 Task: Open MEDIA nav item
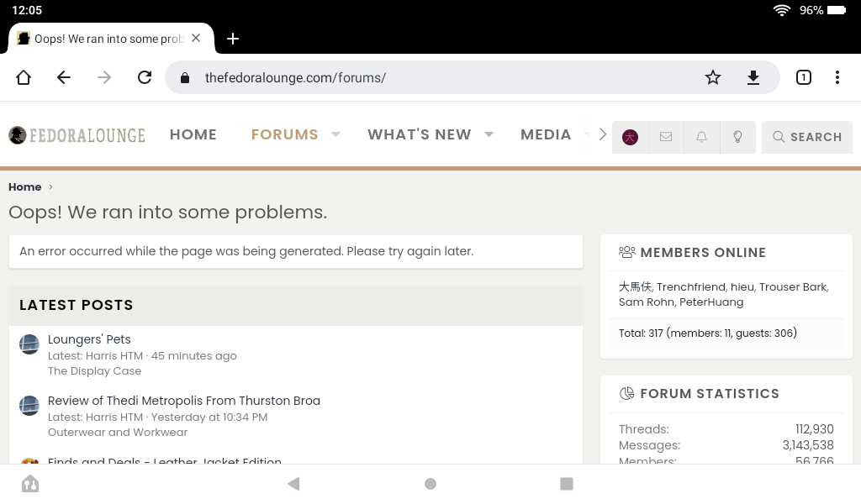[546, 134]
